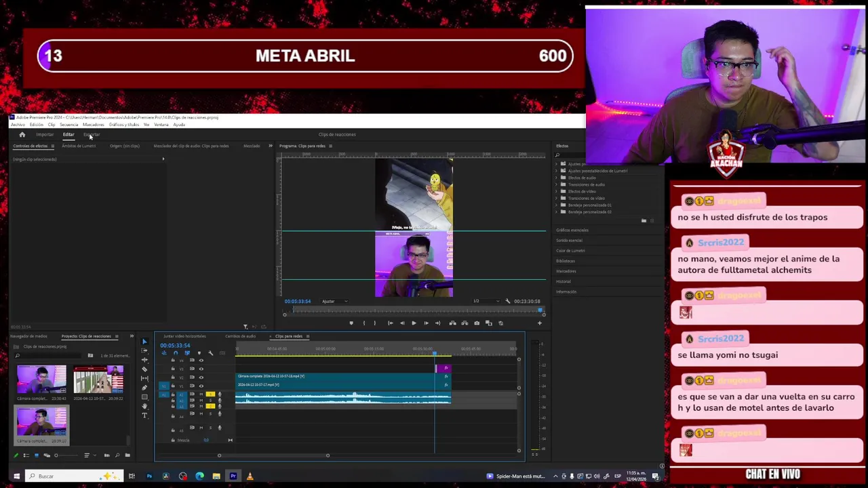Expand Efectos de vídeo folder
Viewport: 868px width, 488px height.
point(557,191)
